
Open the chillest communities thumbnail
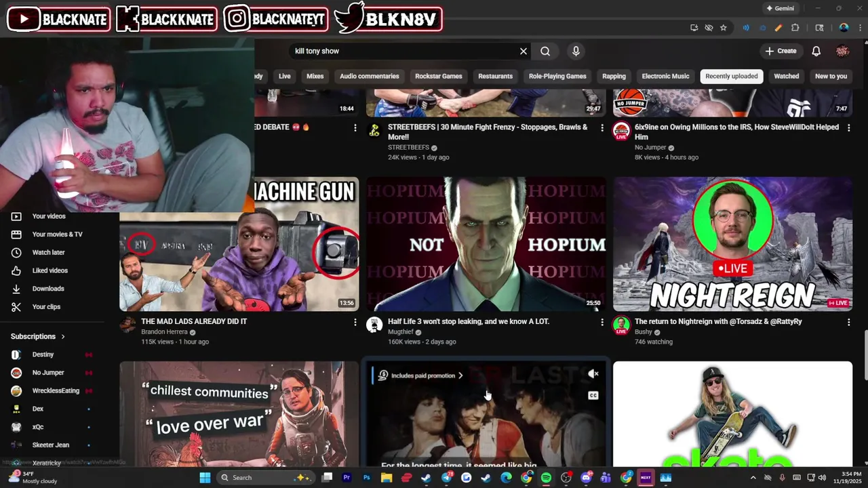click(x=239, y=414)
